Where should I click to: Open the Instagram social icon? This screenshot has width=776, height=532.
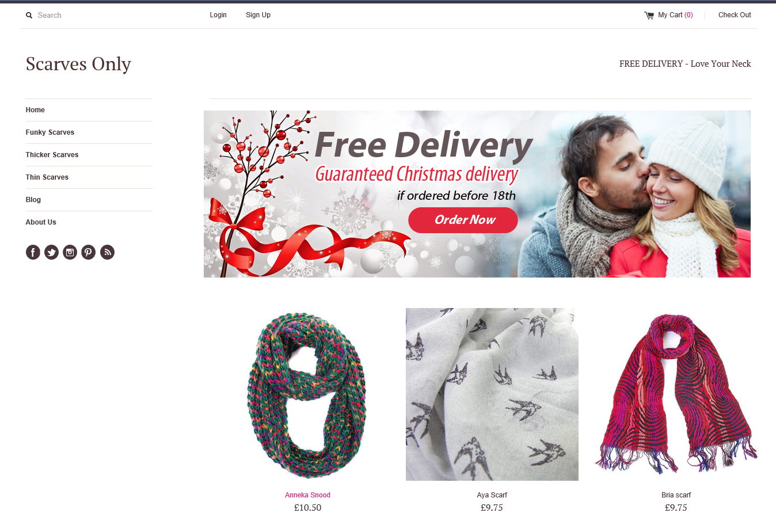70,252
